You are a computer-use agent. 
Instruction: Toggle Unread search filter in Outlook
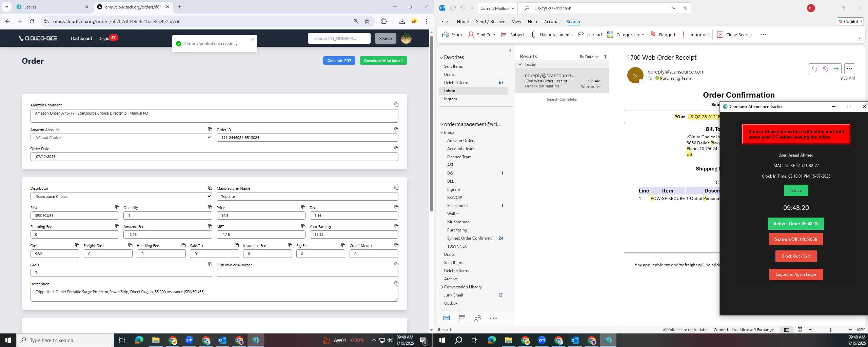coord(590,35)
